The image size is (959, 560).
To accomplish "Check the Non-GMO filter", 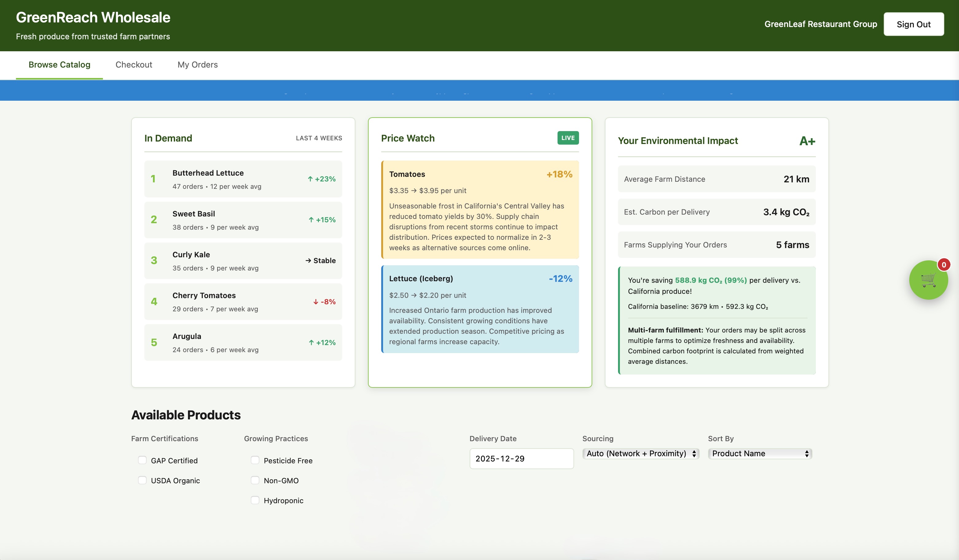I will tap(255, 480).
